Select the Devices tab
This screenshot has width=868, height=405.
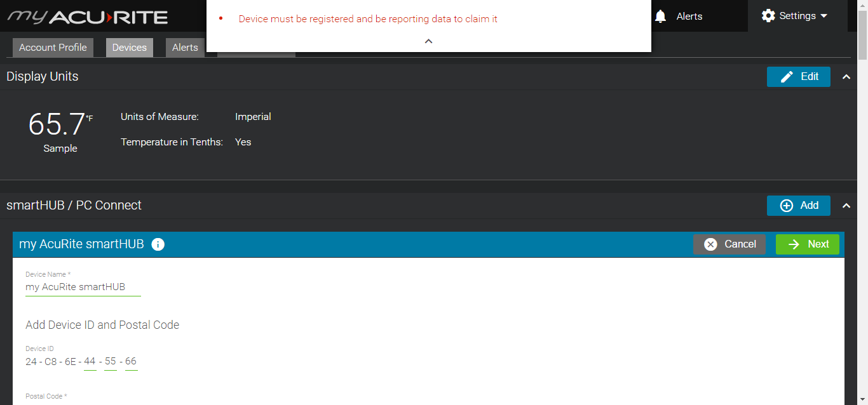coord(130,48)
